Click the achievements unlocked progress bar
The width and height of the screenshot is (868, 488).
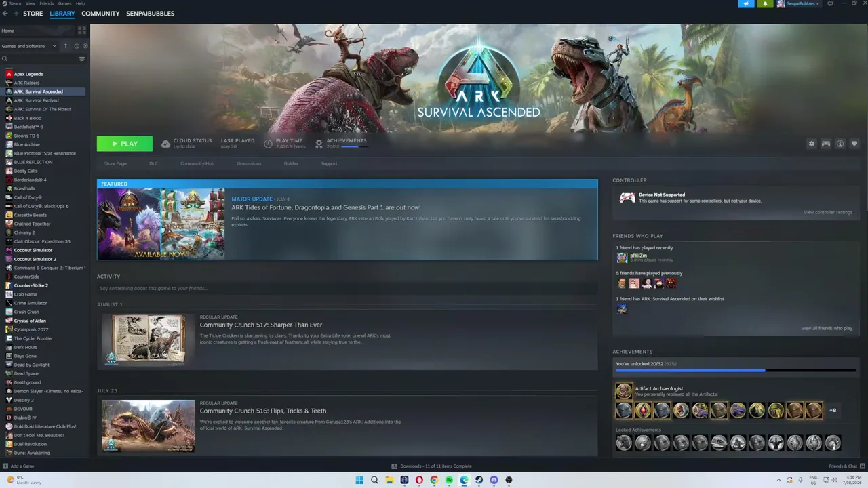pyautogui.click(x=736, y=371)
